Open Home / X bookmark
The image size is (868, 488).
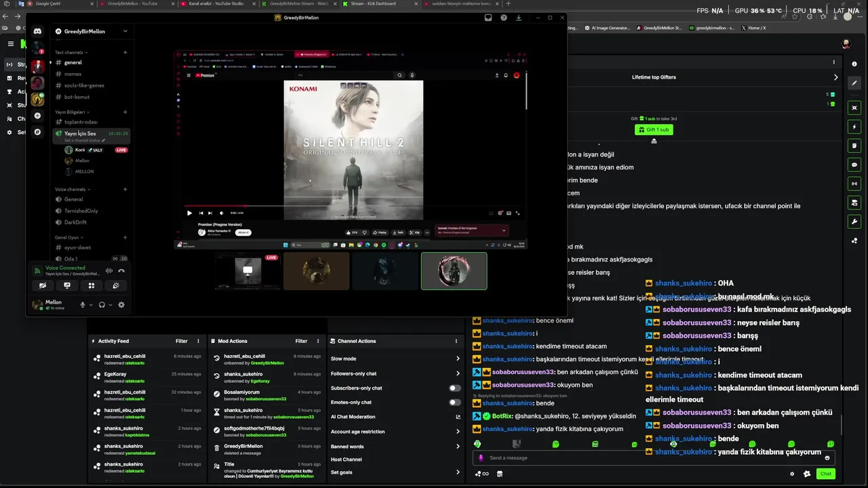tap(753, 28)
